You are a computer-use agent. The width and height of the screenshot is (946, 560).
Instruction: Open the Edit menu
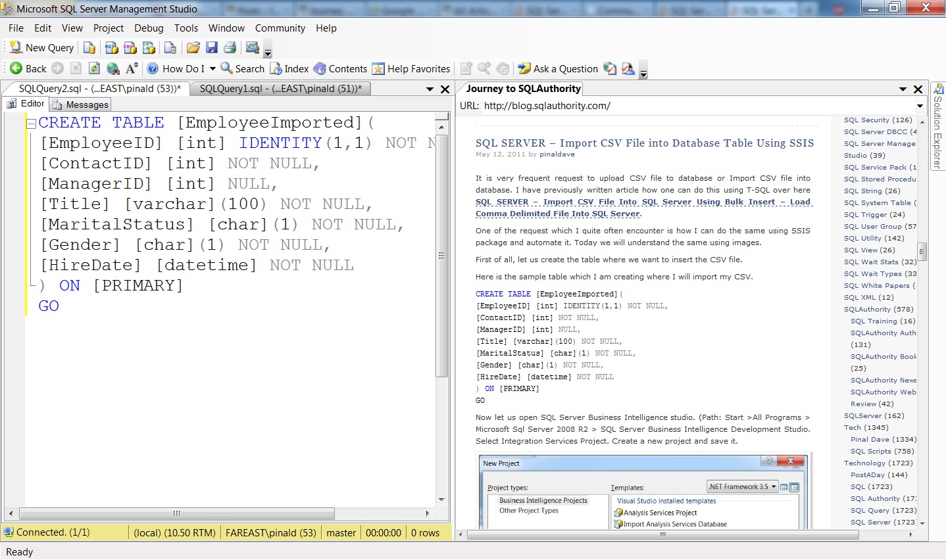[x=43, y=28]
